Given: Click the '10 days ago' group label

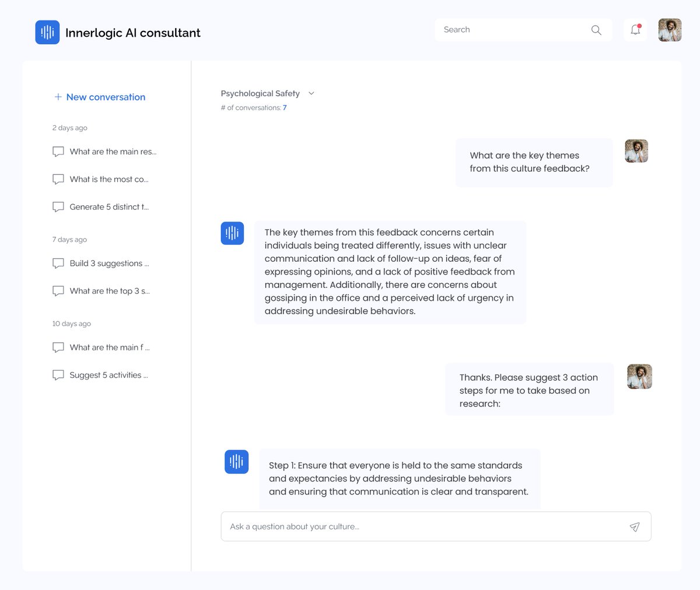Looking at the screenshot, I should (x=72, y=324).
